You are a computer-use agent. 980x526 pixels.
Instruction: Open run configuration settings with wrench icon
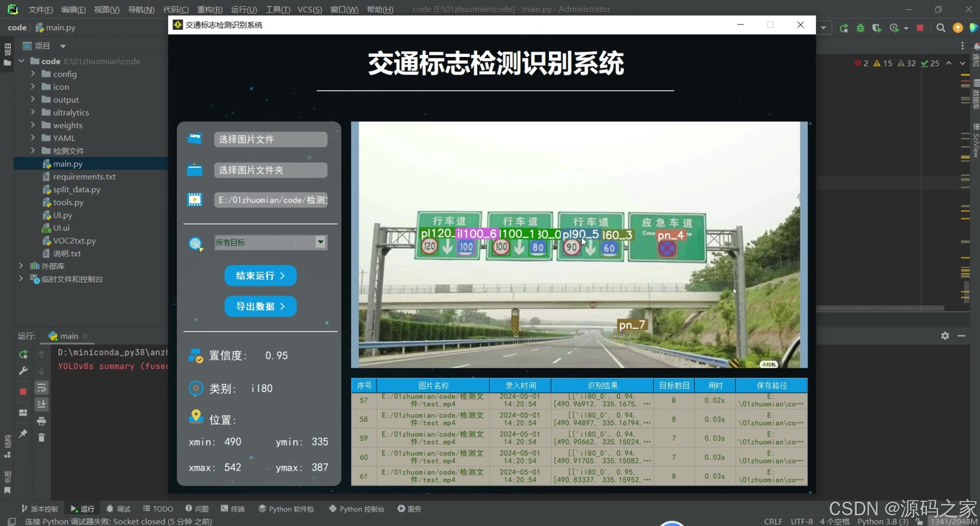click(x=23, y=371)
